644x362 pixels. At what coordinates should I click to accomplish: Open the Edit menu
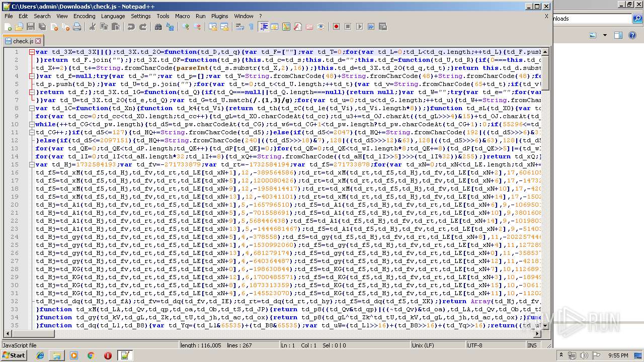(x=23, y=16)
